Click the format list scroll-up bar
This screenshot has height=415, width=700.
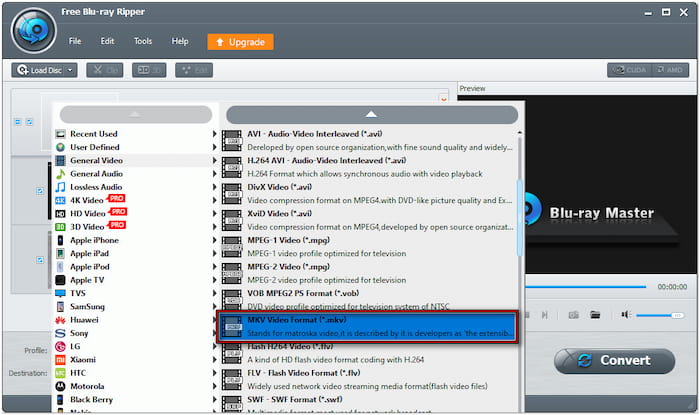point(372,115)
